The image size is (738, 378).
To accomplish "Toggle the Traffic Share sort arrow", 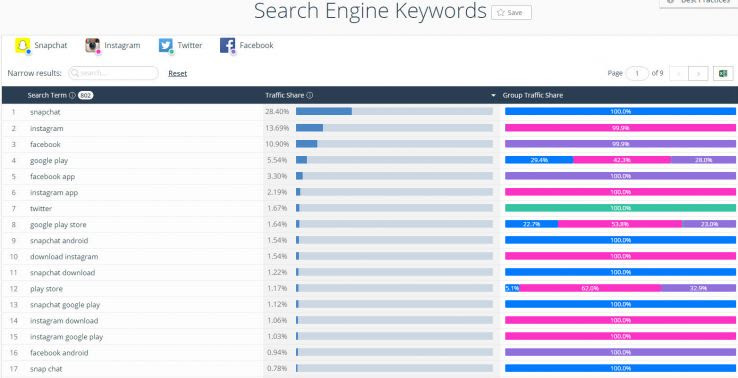I will (x=493, y=96).
